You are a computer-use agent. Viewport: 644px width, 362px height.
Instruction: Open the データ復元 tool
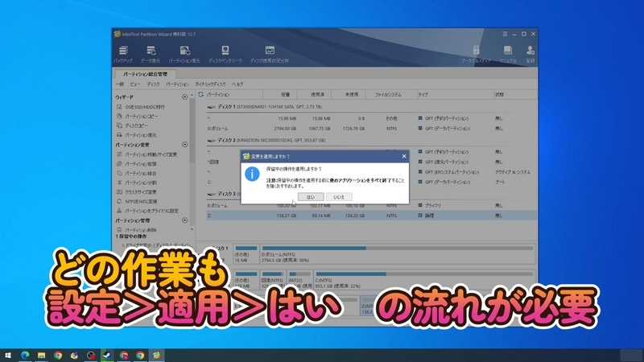point(151,54)
